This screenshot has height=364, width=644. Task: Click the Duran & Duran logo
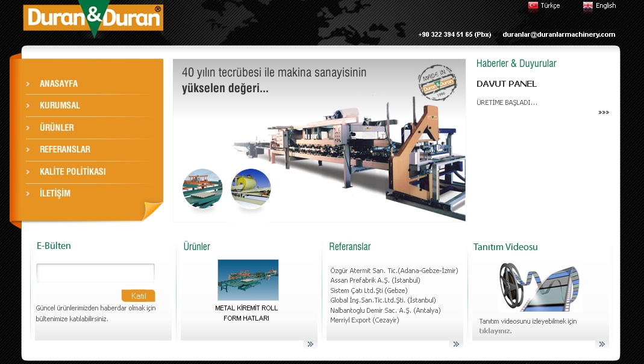coord(93,18)
